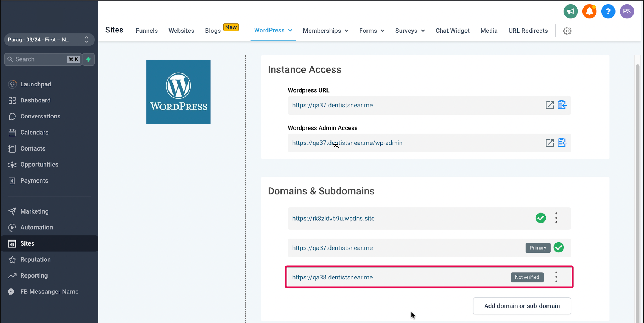The width and height of the screenshot is (644, 323).
Task: Switch to the Blogs tab
Action: pos(213,31)
